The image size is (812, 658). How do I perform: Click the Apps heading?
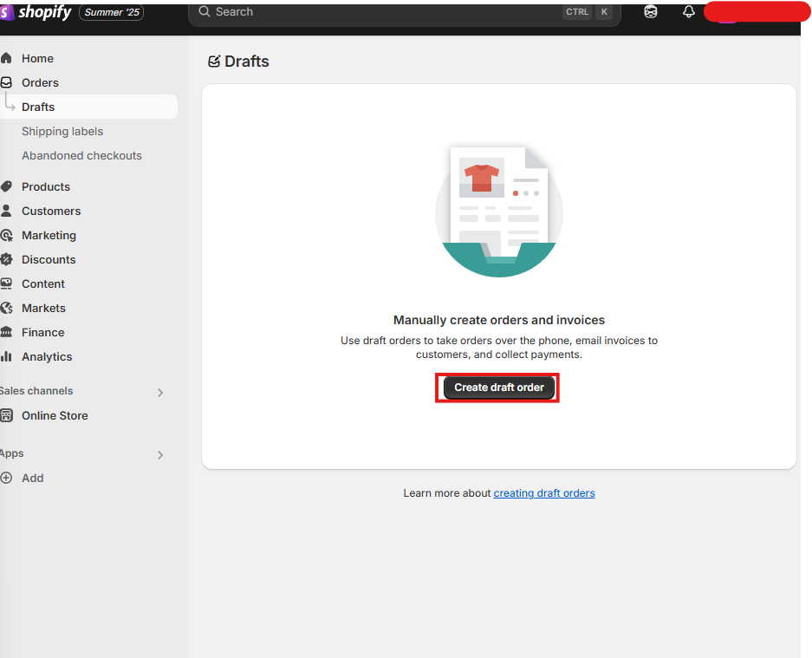12,453
